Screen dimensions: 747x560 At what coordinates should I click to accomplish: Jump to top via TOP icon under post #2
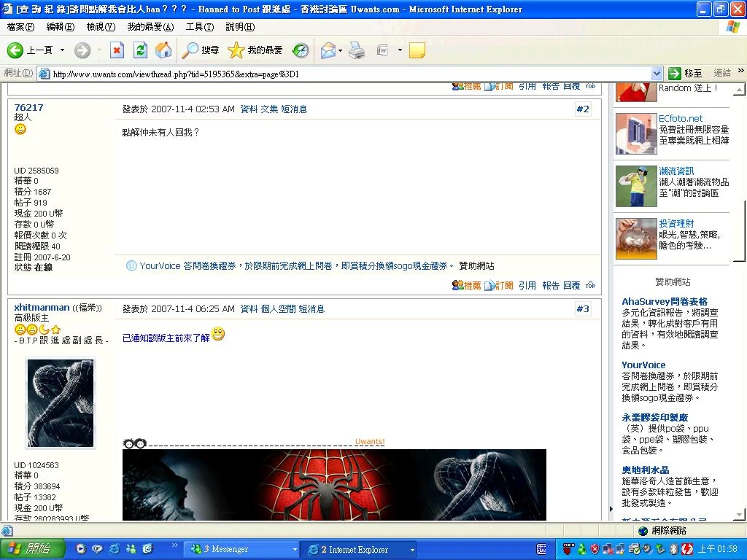[590, 285]
